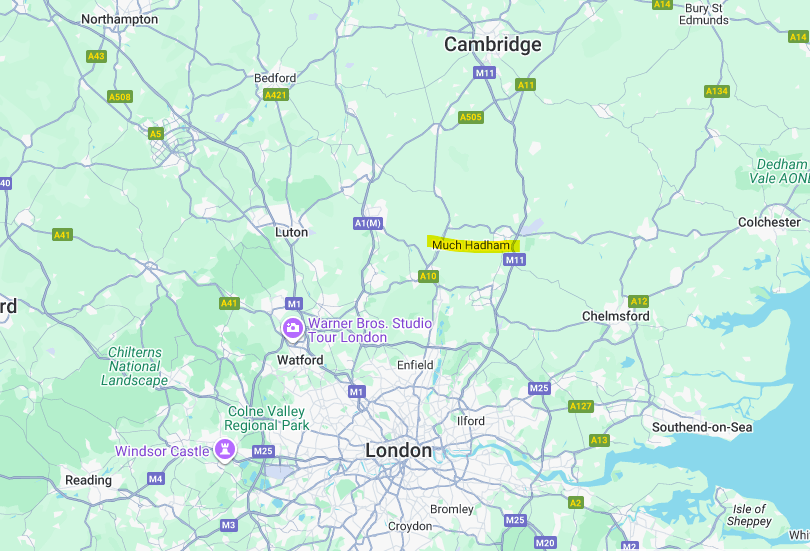Image resolution: width=810 pixels, height=551 pixels.
Task: Click the Cambridge city label
Action: (x=493, y=44)
